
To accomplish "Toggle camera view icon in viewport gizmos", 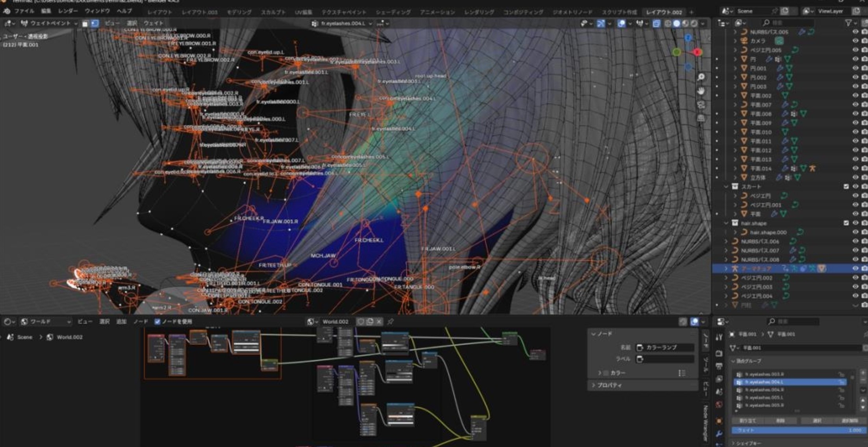I will click(701, 105).
